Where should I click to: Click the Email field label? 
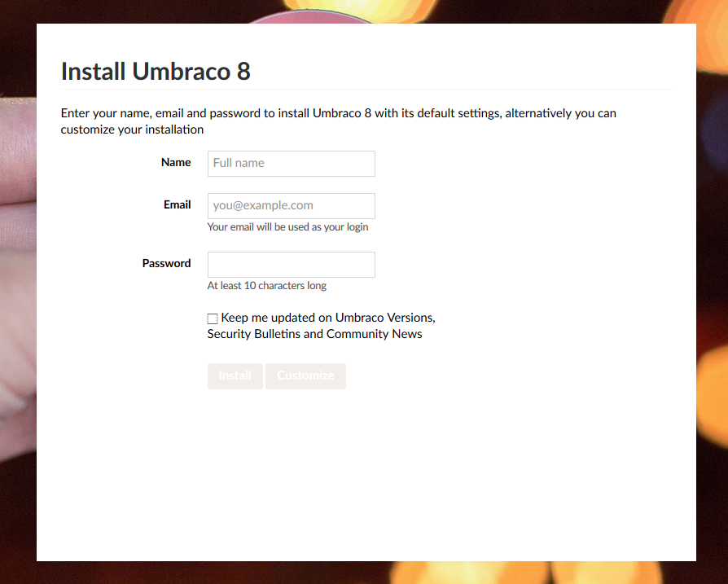(x=177, y=204)
